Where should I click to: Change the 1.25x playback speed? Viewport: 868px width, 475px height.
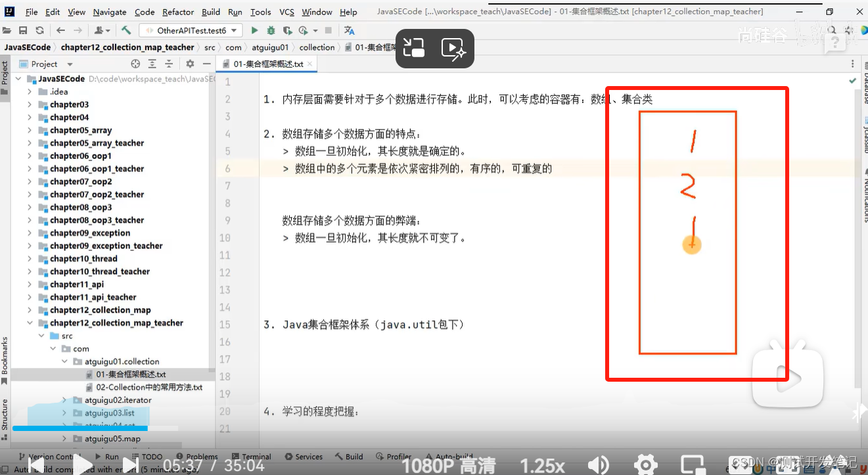point(542,465)
